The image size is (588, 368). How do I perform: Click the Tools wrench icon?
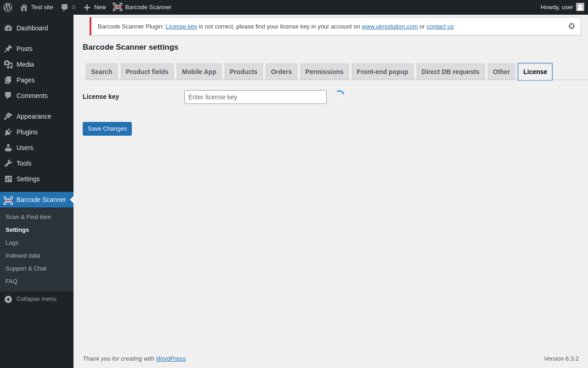[x=8, y=163]
